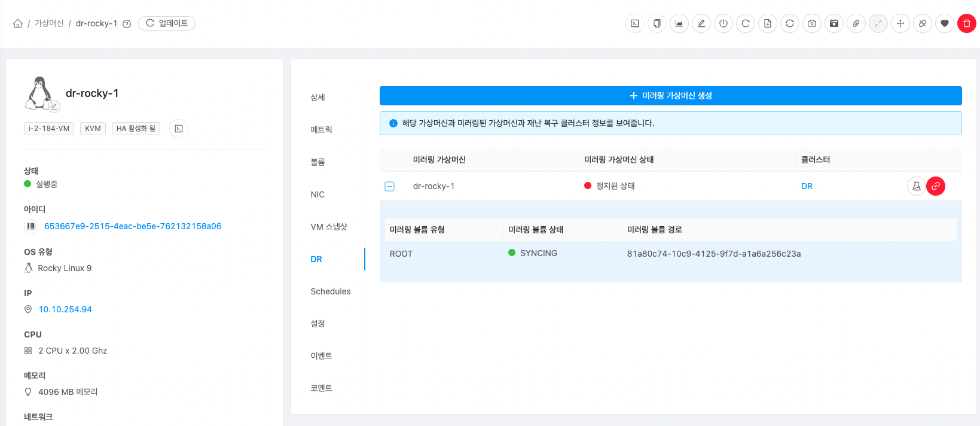The image size is (980, 426).
Task: Click the paperclip attach icon
Action: coord(856,23)
